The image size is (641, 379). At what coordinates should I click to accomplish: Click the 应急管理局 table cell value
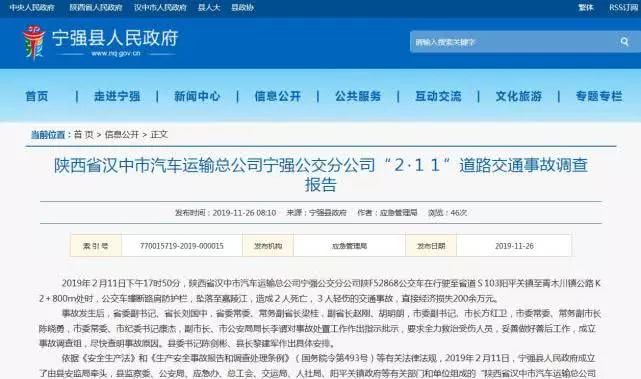[350, 246]
